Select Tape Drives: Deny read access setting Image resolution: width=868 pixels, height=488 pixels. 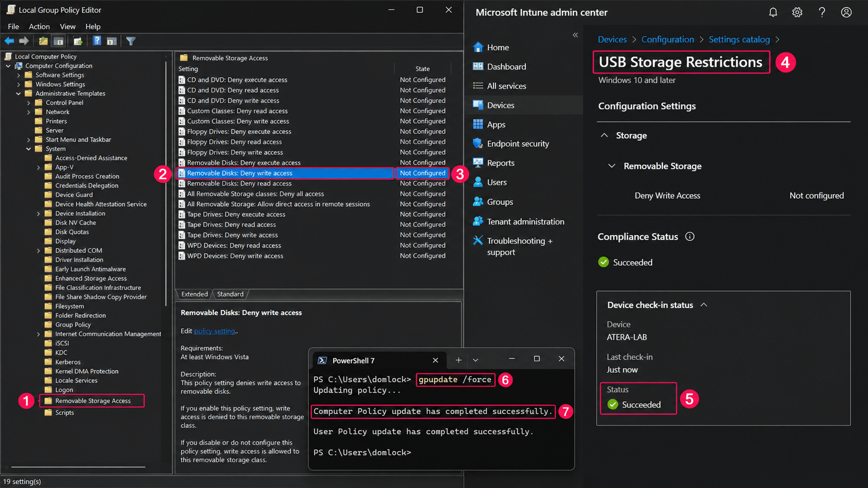point(231,225)
